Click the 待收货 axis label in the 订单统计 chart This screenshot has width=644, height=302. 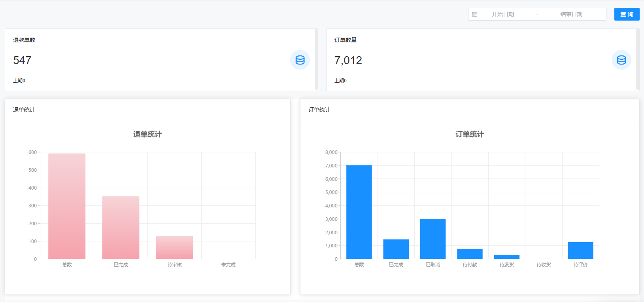click(544, 265)
